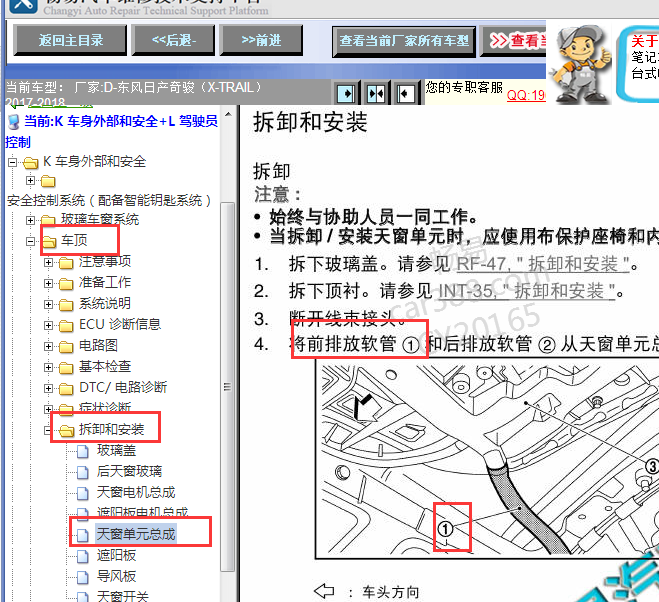This screenshot has height=602, width=659.
Task: Open the 玻璃盖 document
Action: click(116, 450)
